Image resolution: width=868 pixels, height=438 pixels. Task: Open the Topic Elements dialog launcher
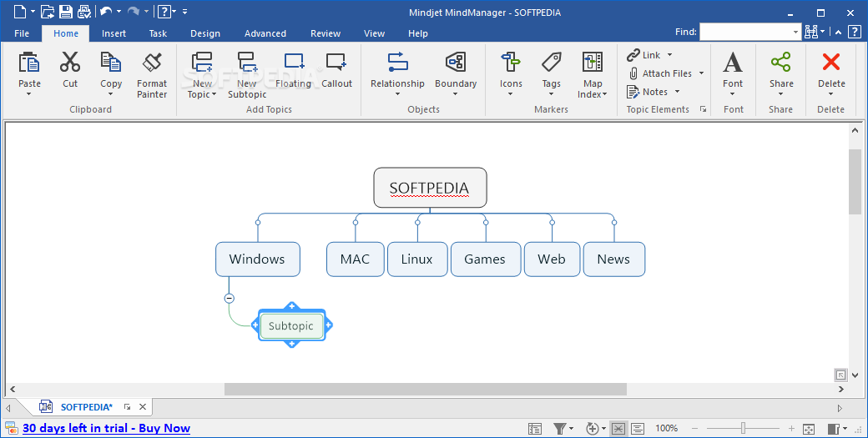tap(703, 109)
